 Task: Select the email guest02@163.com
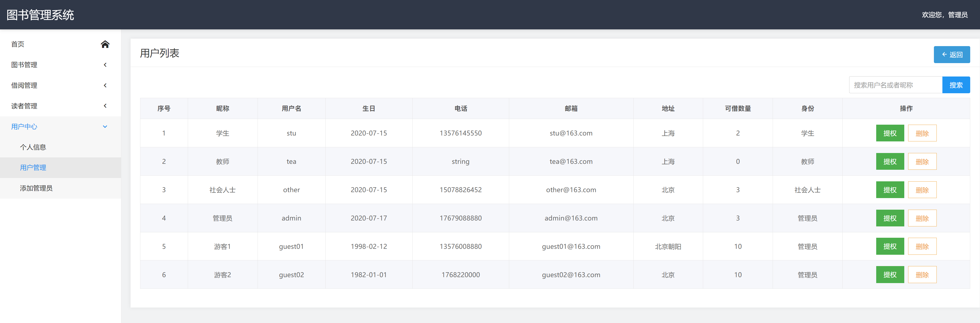[x=571, y=275]
